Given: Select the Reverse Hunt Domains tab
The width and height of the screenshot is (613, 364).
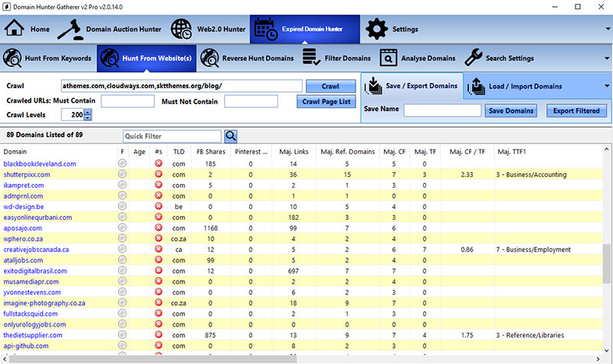Looking at the screenshot, I should (x=249, y=57).
